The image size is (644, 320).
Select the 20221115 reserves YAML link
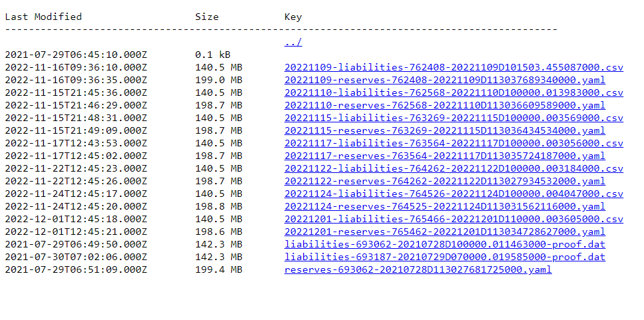pyautogui.click(x=444, y=130)
